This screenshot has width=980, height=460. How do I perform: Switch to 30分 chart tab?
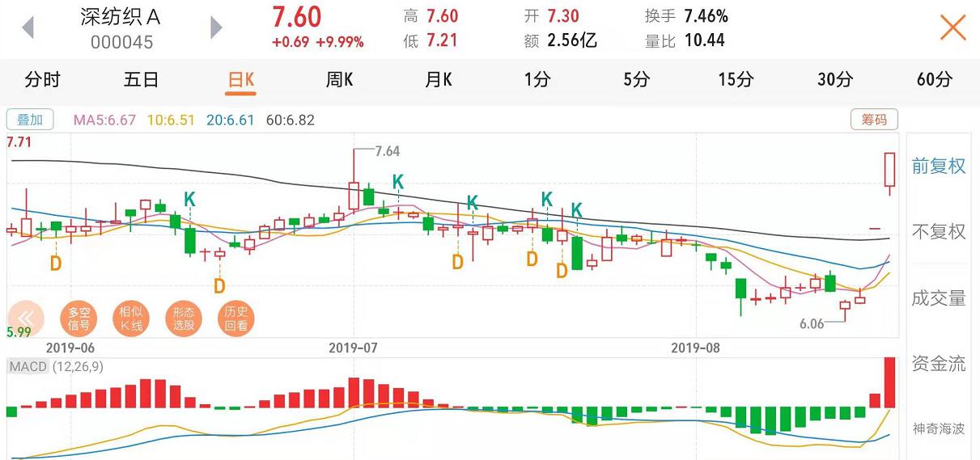click(835, 79)
